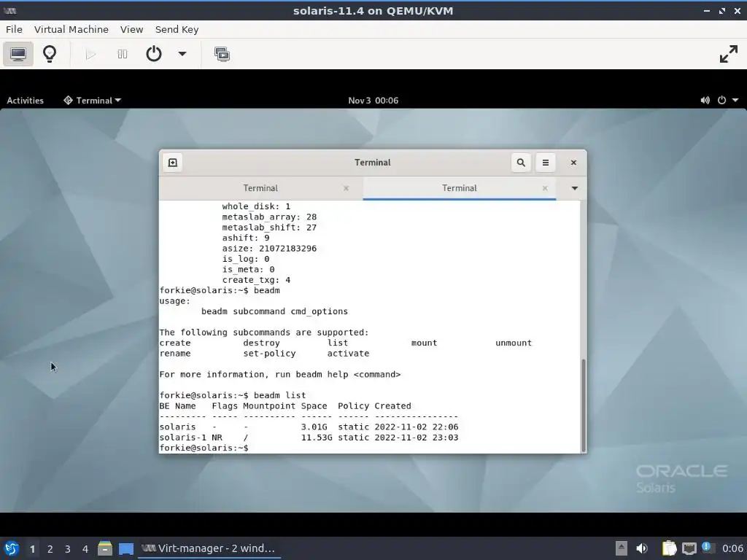Image resolution: width=747 pixels, height=560 pixels.
Task: Click the guest top bar power icon
Action: click(x=721, y=101)
